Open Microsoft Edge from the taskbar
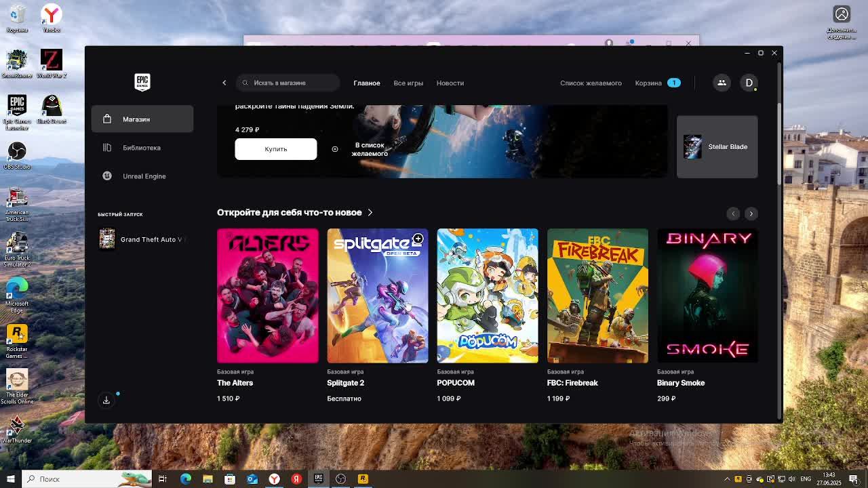 (186, 479)
